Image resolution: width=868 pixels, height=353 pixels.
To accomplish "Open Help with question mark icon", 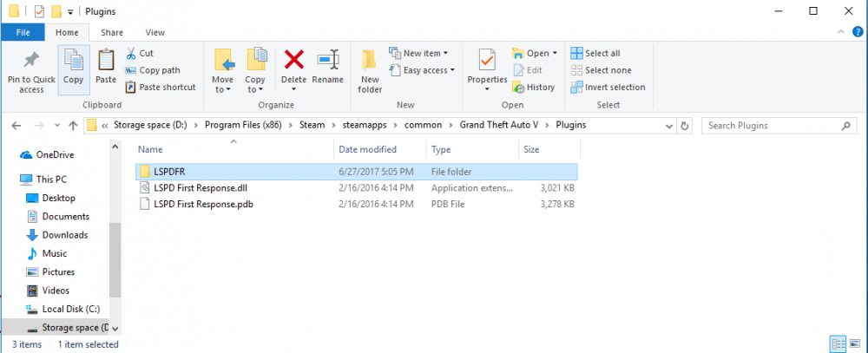I will click(858, 33).
